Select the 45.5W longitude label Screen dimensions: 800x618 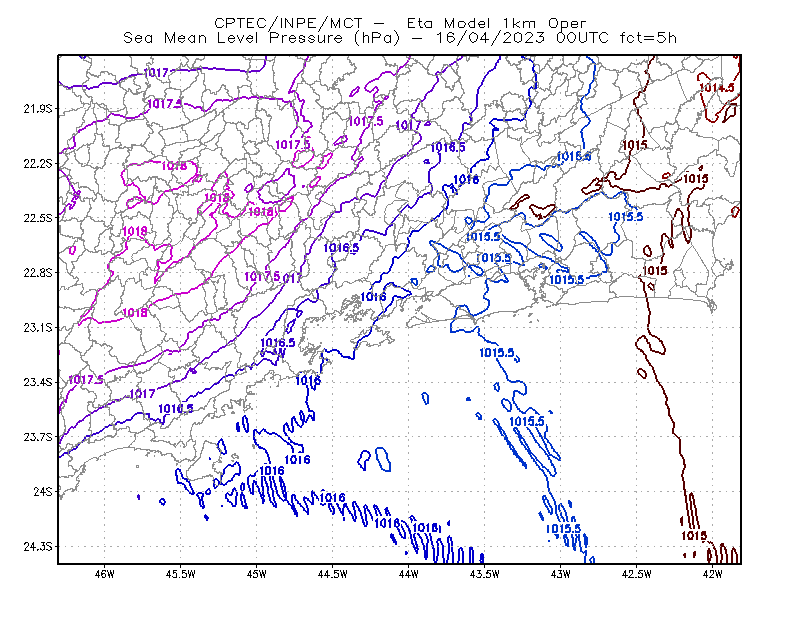[181, 574]
